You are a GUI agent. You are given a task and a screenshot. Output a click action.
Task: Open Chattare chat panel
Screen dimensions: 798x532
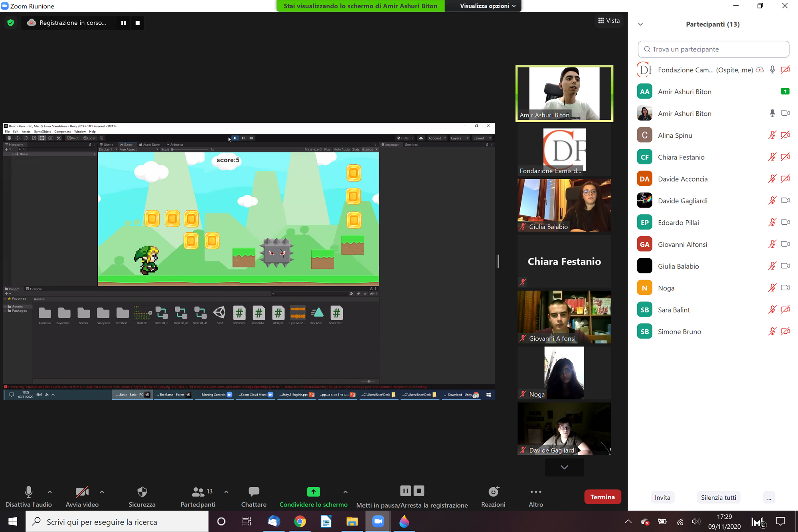254,497
